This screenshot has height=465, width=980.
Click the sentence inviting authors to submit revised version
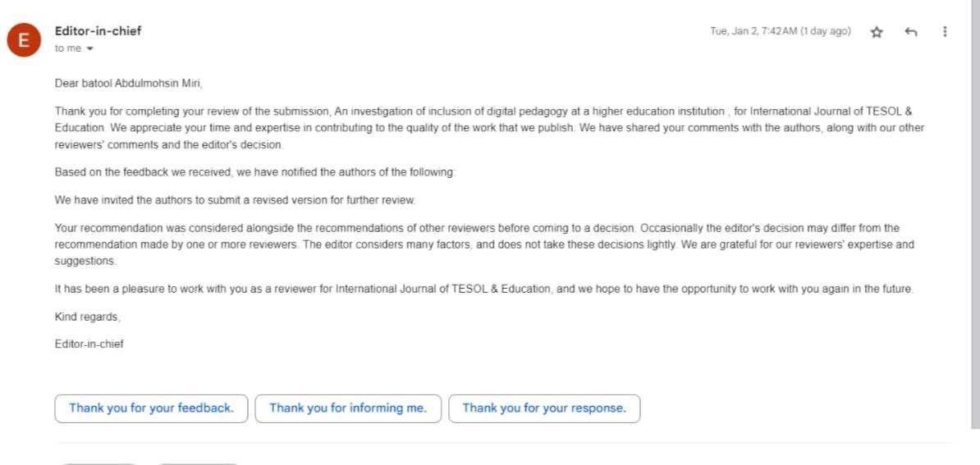point(236,200)
